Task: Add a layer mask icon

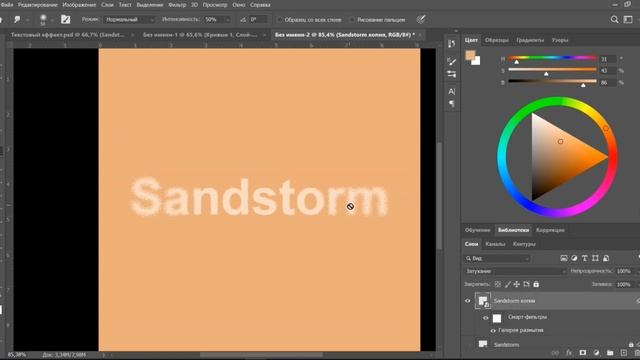Action: tap(582, 353)
